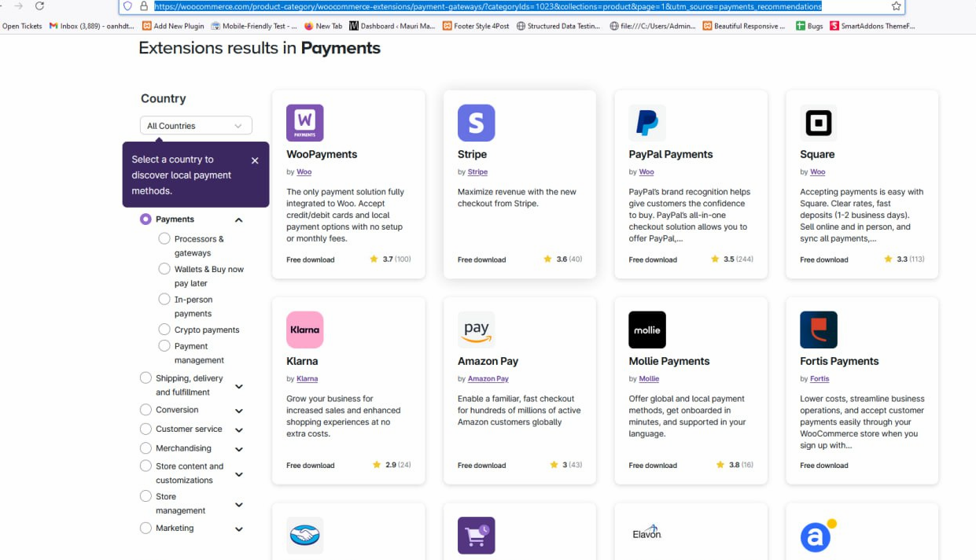Viewport: 976px width, 560px height.
Task: Choose the Conversion category radio button
Action: pos(145,410)
